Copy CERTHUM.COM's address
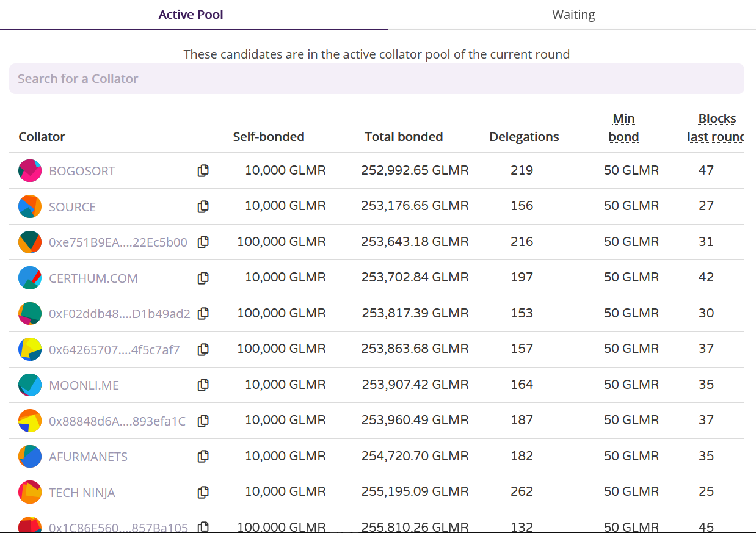Screen dimensions: 756x533 (x=203, y=278)
